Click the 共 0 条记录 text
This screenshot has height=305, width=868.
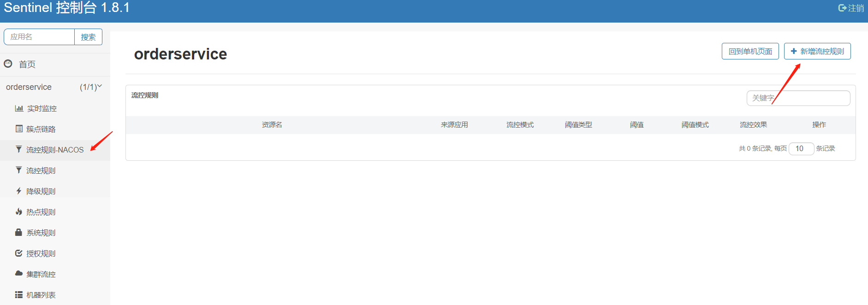tap(755, 148)
